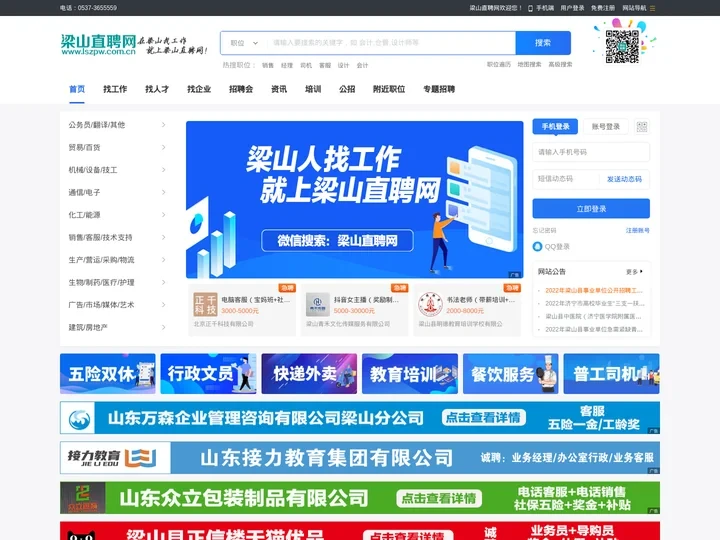Click 高级搜索 link
This screenshot has height=540, width=720.
tap(560, 65)
